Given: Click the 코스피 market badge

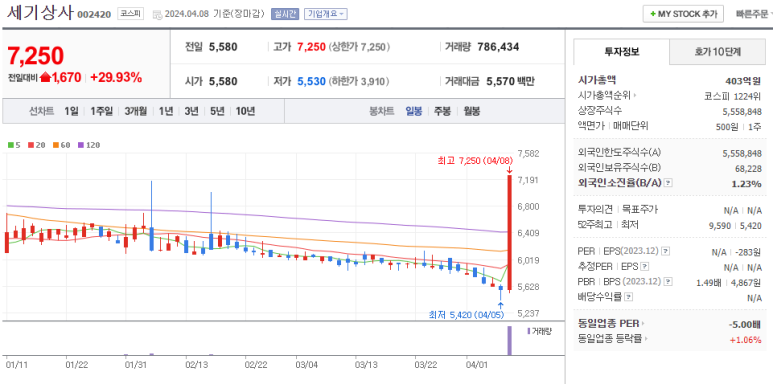Looking at the screenshot, I should 130,14.
